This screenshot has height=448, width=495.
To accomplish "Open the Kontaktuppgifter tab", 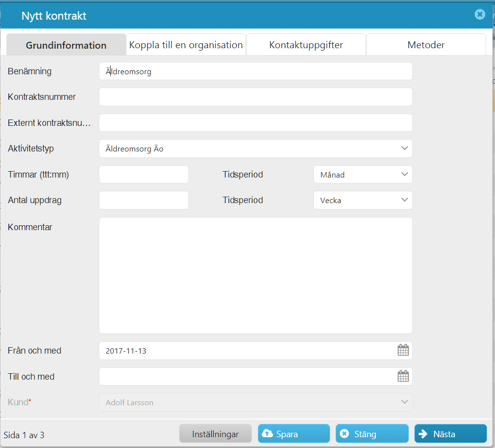I will 306,45.
